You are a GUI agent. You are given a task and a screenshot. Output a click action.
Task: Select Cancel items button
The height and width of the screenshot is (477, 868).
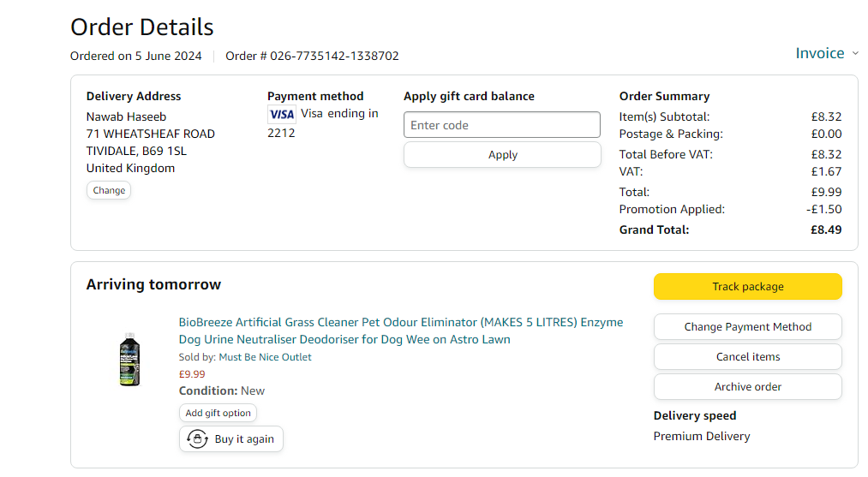click(x=748, y=357)
